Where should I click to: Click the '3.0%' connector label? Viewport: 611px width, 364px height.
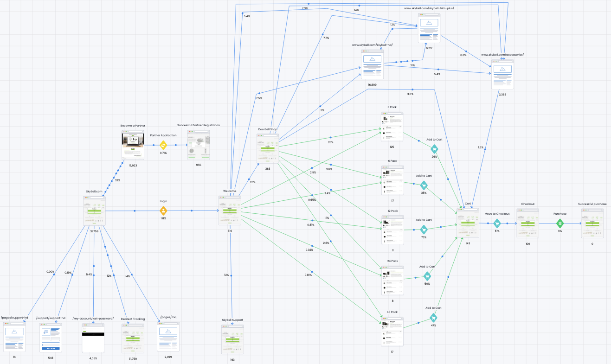coord(410,94)
